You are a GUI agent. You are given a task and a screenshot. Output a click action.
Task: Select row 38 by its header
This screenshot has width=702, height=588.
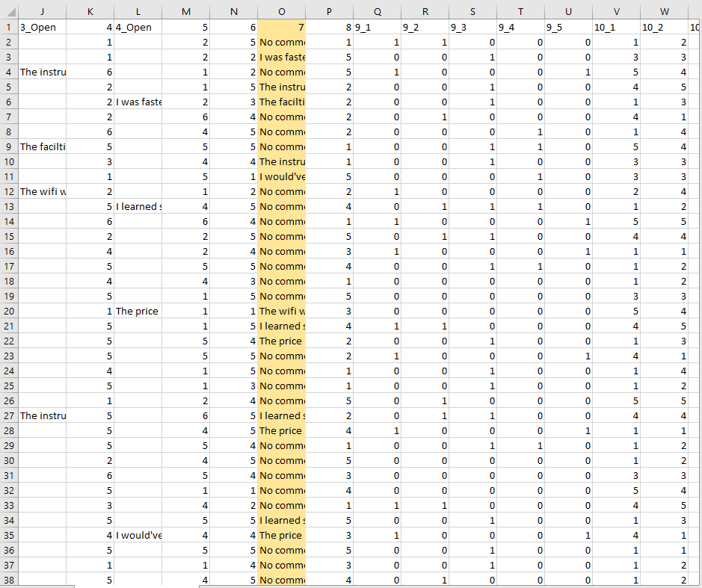[8, 581]
